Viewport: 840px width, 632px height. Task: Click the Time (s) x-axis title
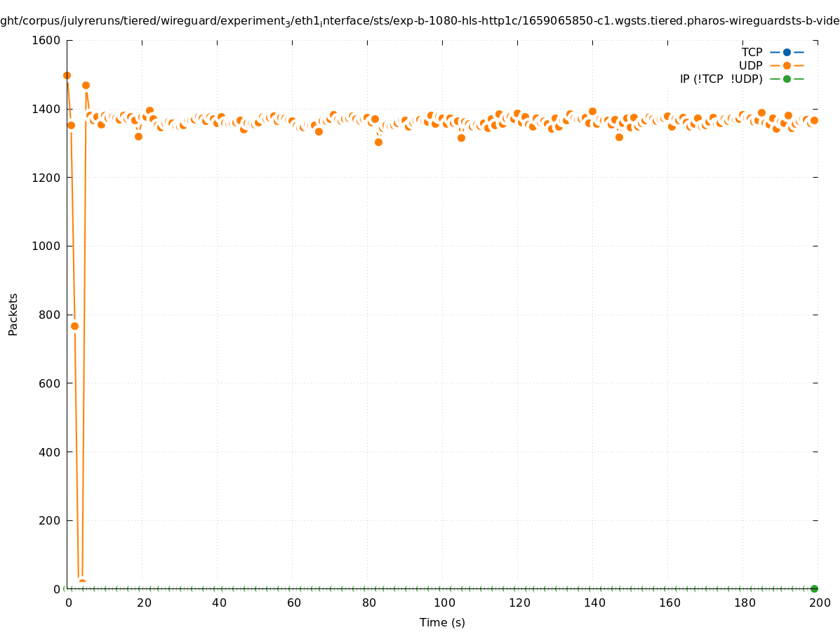pos(442,622)
